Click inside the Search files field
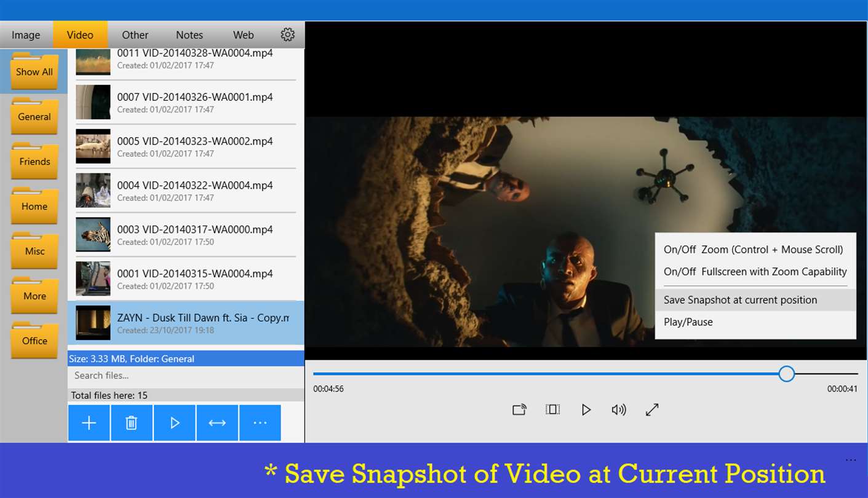868x498 pixels. coord(186,376)
